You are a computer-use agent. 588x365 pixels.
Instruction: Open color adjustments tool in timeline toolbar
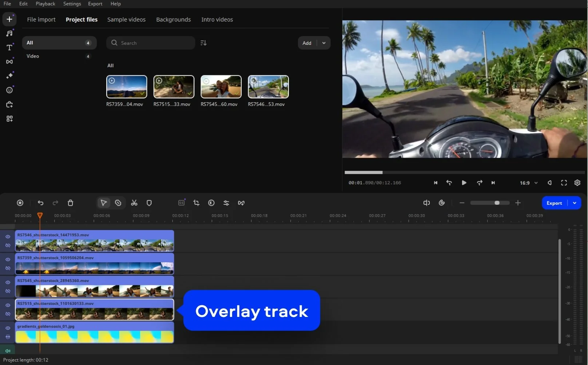click(211, 203)
